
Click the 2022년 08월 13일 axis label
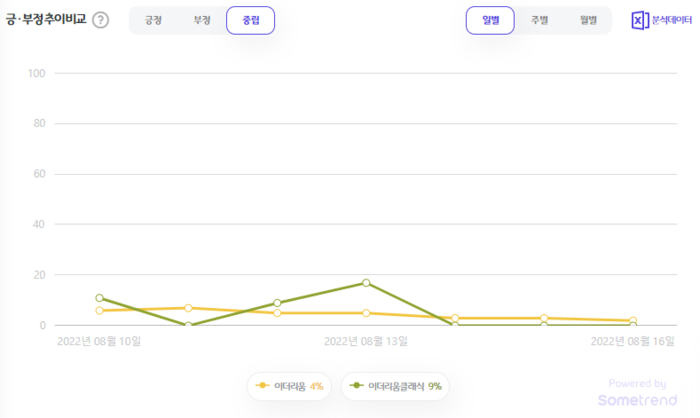pos(366,341)
